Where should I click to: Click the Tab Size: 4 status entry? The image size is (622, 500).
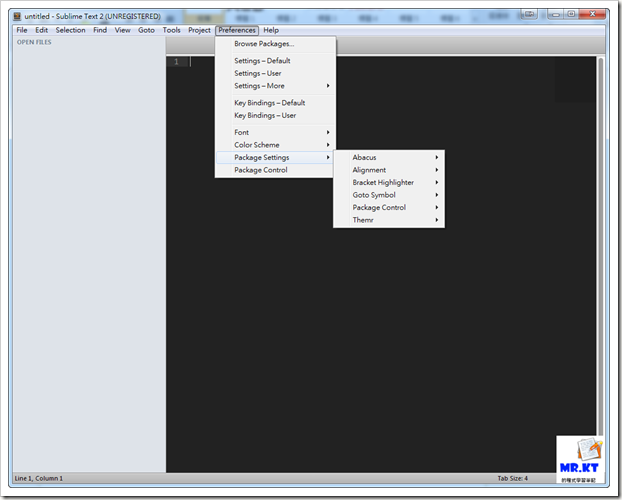(513, 478)
